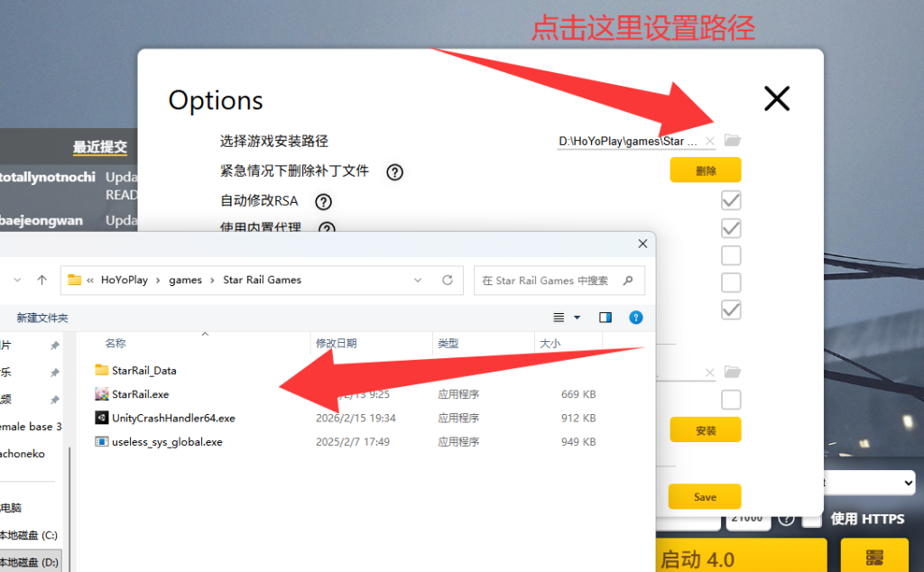Show help for emergency patch file deletion
924x572 pixels.
tap(394, 171)
